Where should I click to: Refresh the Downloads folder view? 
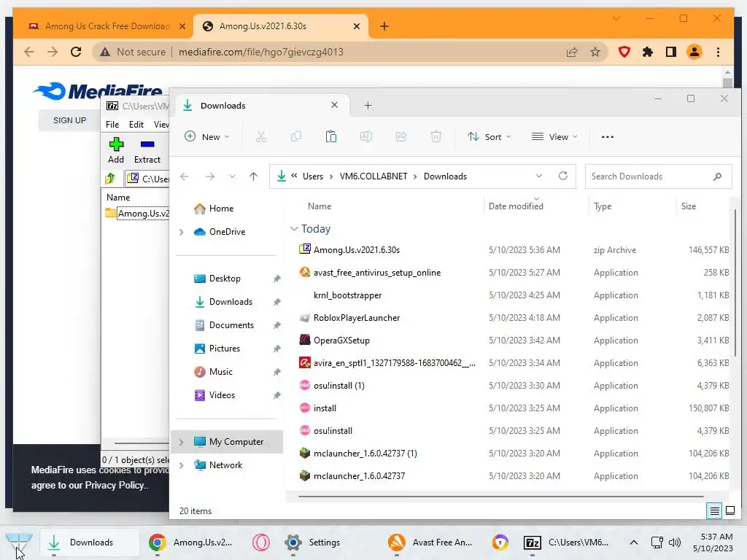coord(563,176)
